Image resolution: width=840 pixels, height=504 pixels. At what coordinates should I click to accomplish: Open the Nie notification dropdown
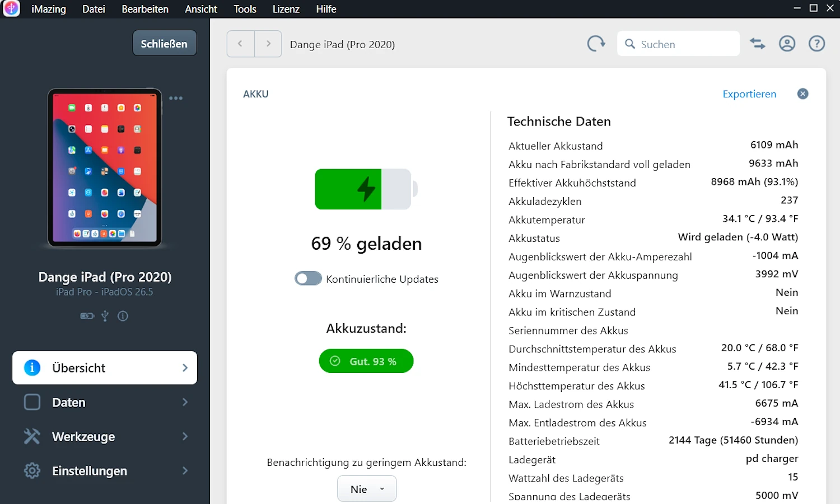(x=367, y=489)
